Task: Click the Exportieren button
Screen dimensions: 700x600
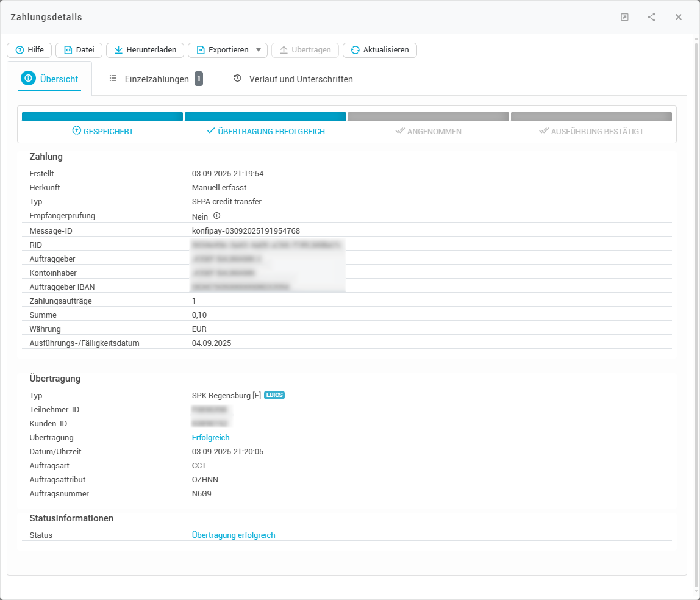Action: [x=222, y=50]
